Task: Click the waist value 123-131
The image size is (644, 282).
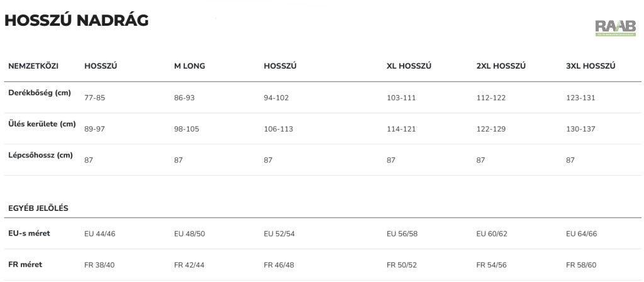Action: (x=580, y=98)
